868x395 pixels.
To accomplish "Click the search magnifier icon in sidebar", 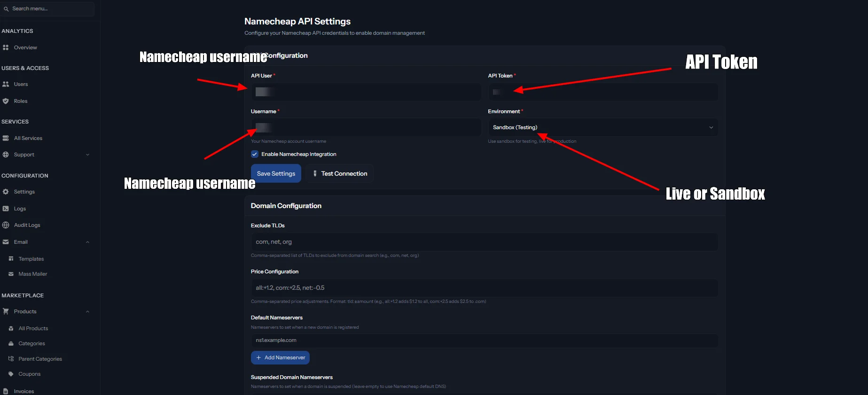I will tap(6, 9).
